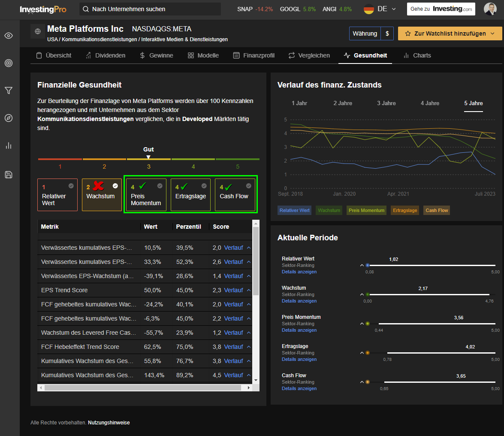Click the user profile avatar
This screenshot has height=436, width=504.
[x=490, y=9]
